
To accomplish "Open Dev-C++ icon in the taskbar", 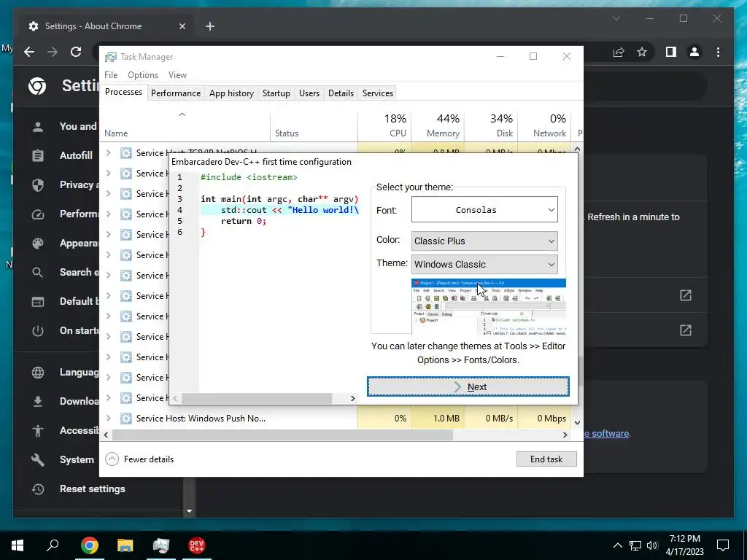I will (x=197, y=545).
